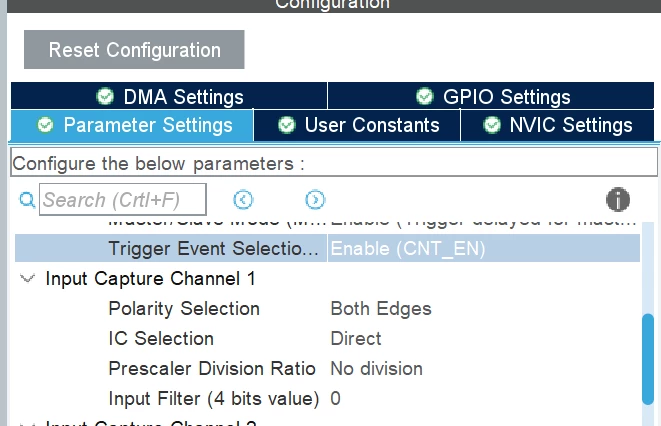Collapse Input Capture Channel 1 section
The width and height of the screenshot is (661, 426).
(x=28, y=279)
